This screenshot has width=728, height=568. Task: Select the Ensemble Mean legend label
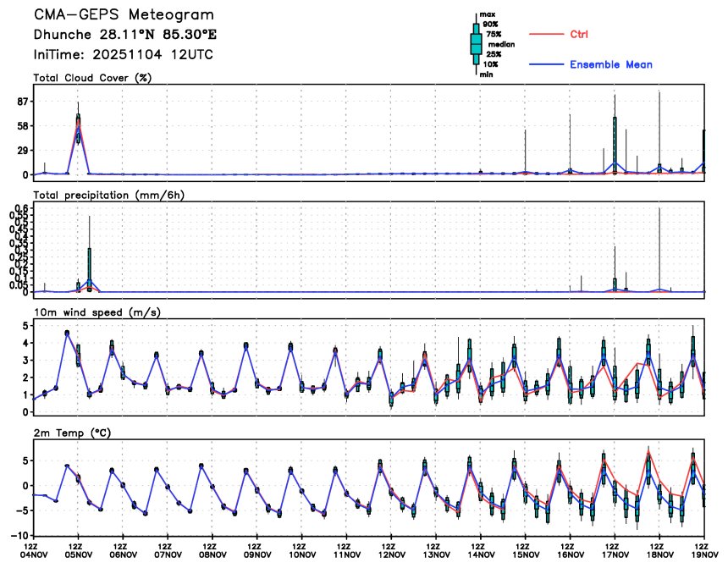click(610, 65)
